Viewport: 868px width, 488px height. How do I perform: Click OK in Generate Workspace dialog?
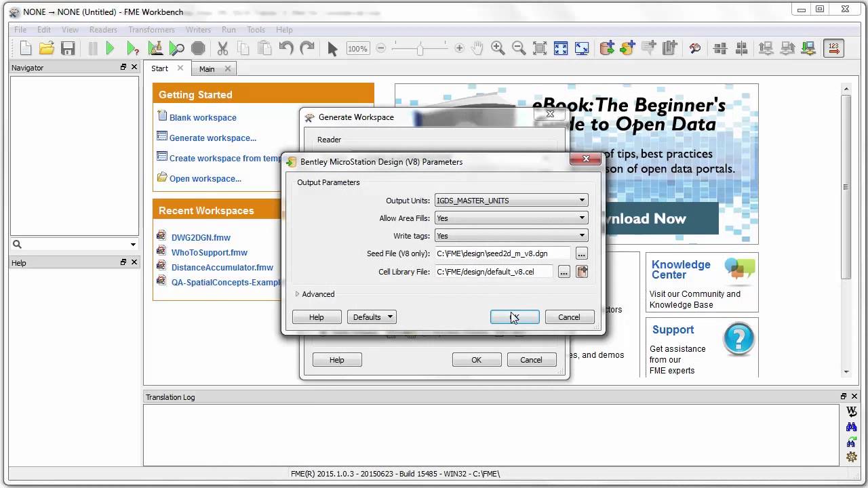coord(477,360)
